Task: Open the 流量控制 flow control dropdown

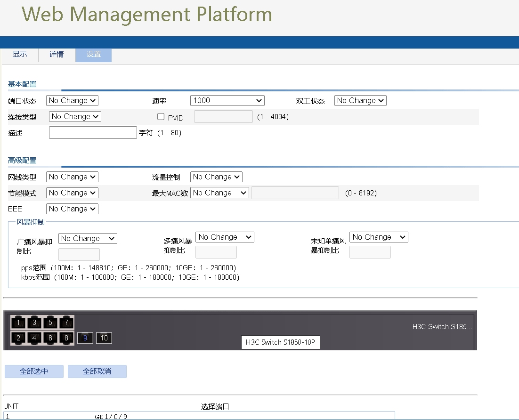Action: (x=216, y=177)
